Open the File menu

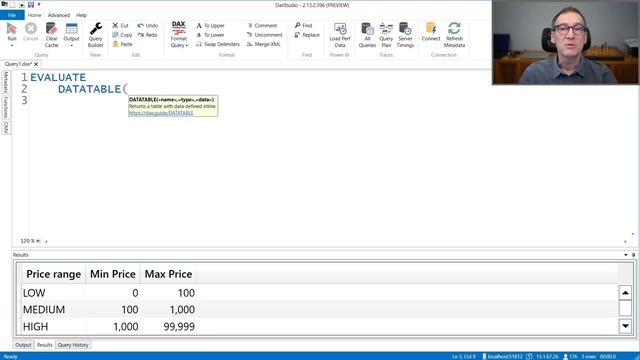12,15
